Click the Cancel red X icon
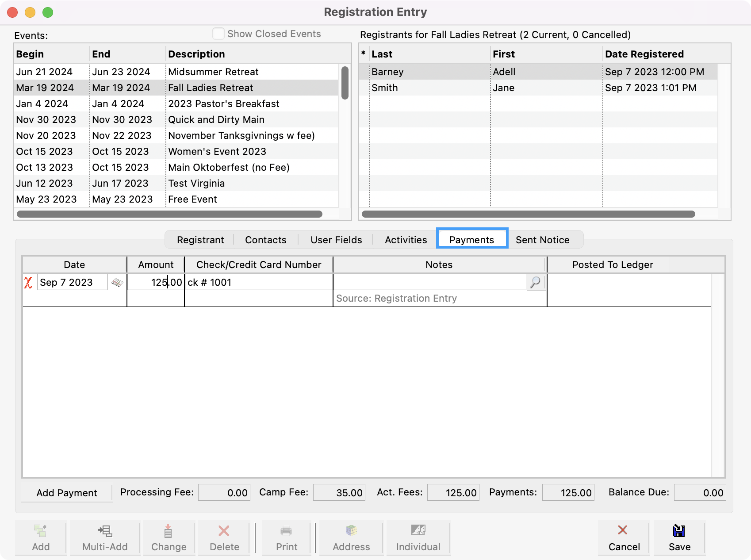The width and height of the screenshot is (751, 560). coord(623,530)
